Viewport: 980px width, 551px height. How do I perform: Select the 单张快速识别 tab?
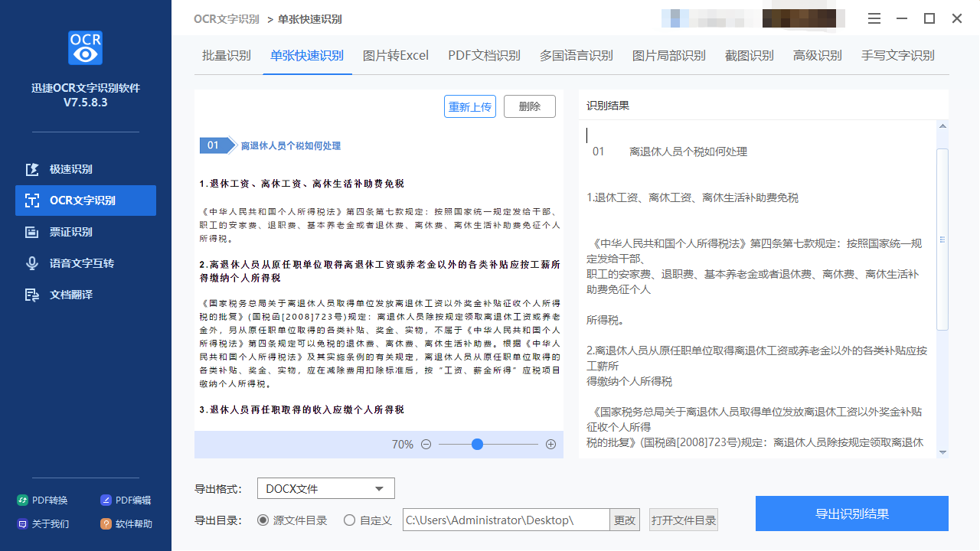tap(306, 55)
